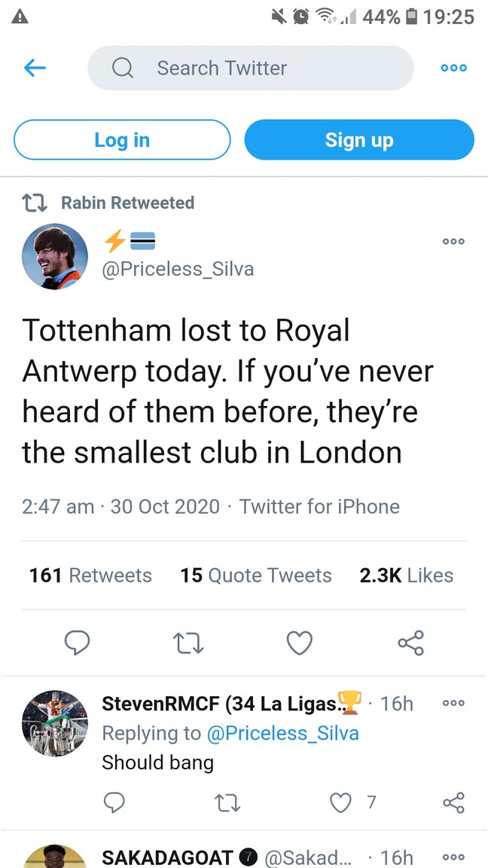Open the @Priceless_Silva mention link in reply
This screenshot has width=488, height=868.
(282, 733)
